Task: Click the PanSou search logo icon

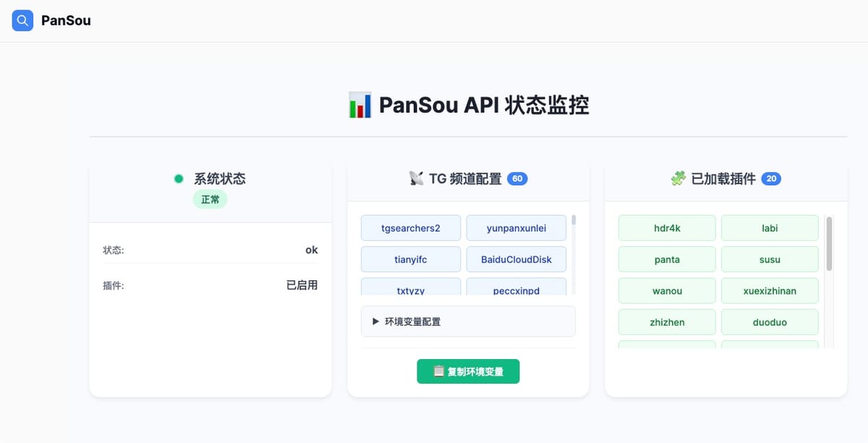Action: [22, 20]
